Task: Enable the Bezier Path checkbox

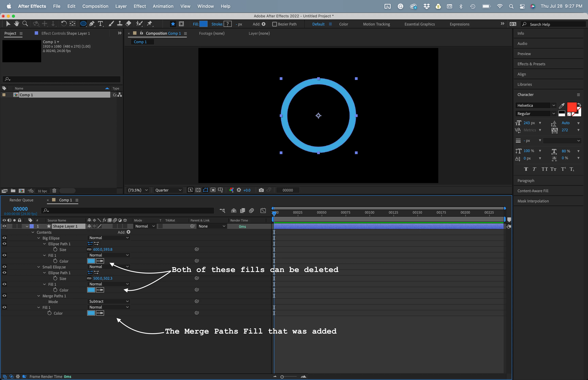Action: [274, 24]
